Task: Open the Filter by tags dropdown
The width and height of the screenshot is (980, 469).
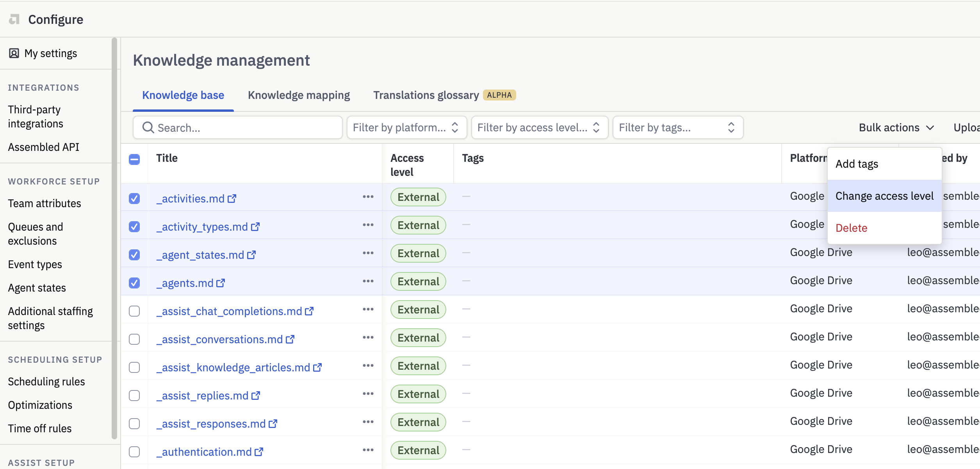Action: (678, 127)
